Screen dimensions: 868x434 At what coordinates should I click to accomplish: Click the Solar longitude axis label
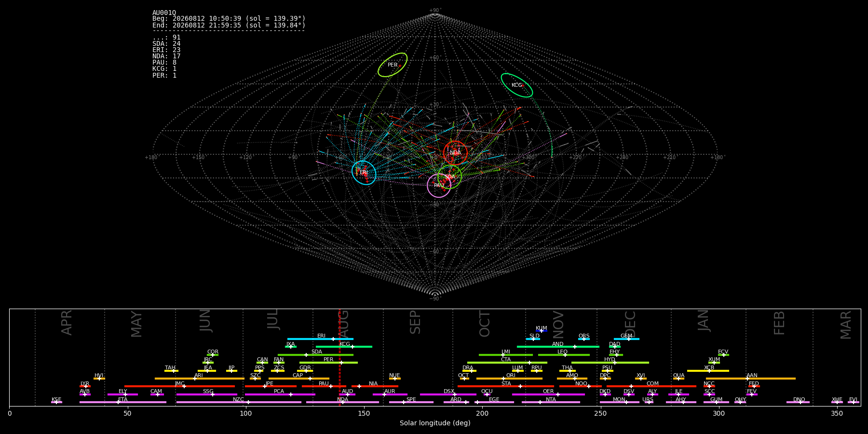tap(435, 423)
